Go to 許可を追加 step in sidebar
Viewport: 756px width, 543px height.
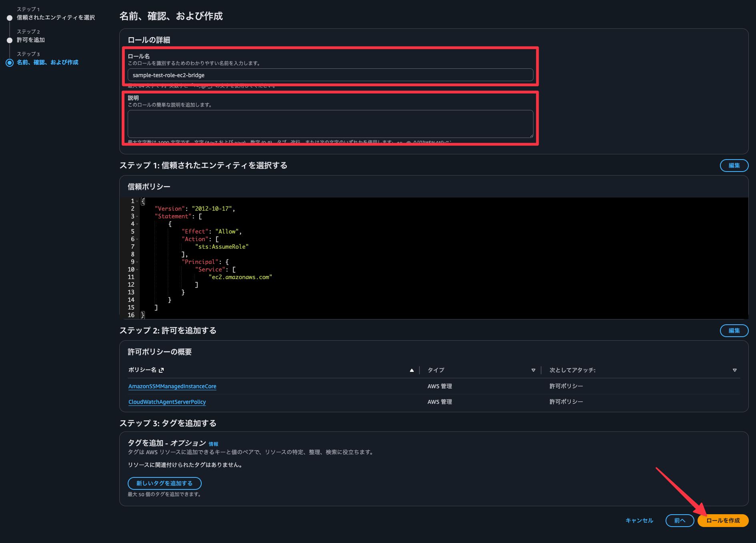coord(31,40)
